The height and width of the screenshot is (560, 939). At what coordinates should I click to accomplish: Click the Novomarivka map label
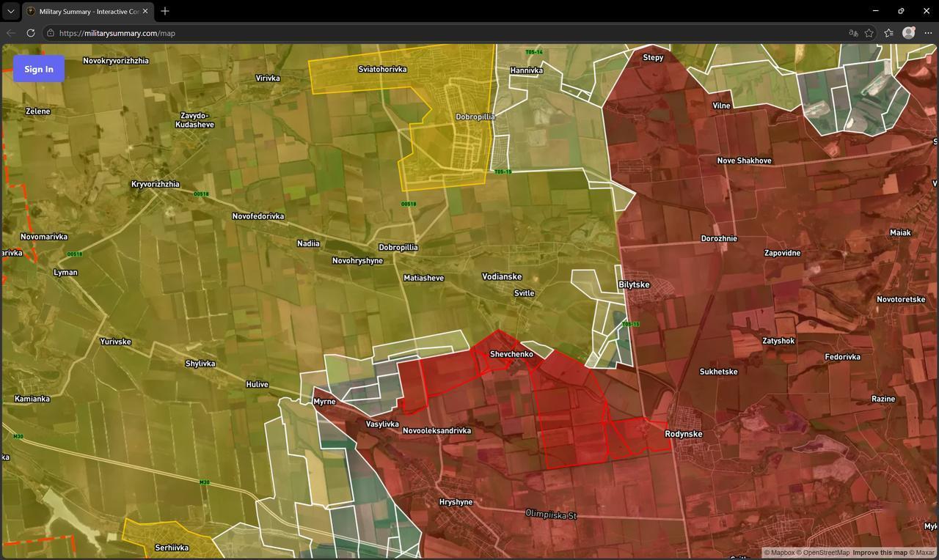[44, 237]
